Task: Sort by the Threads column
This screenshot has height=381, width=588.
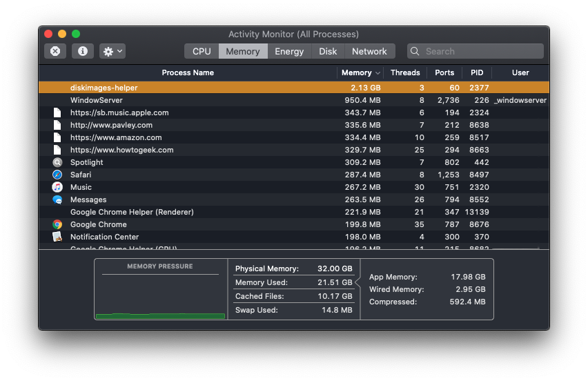Action: tap(405, 72)
